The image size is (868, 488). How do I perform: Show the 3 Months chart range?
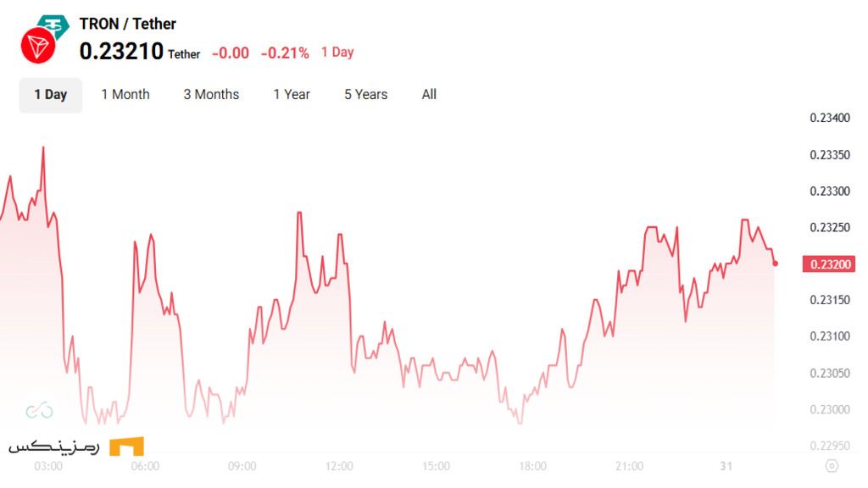pos(211,95)
